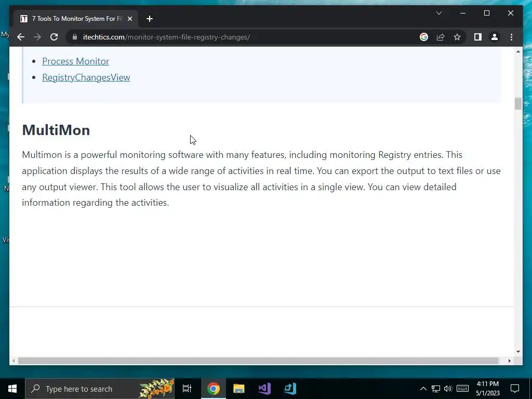Click the horizontal scrollbar left arrow

13,361
